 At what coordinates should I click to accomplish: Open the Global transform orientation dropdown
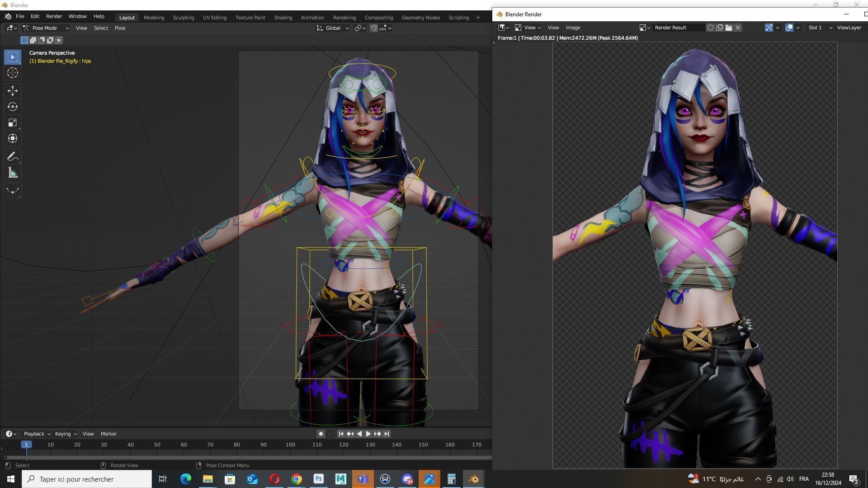click(x=333, y=28)
